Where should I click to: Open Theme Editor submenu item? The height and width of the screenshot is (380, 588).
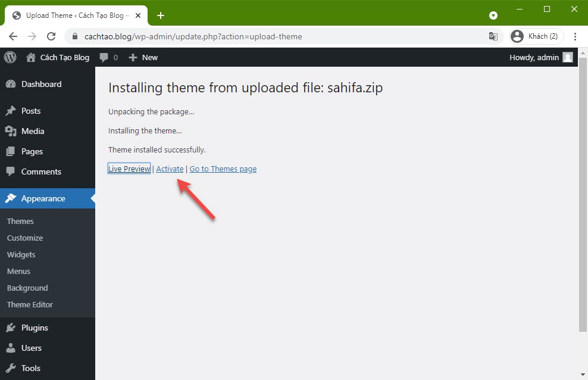click(30, 304)
